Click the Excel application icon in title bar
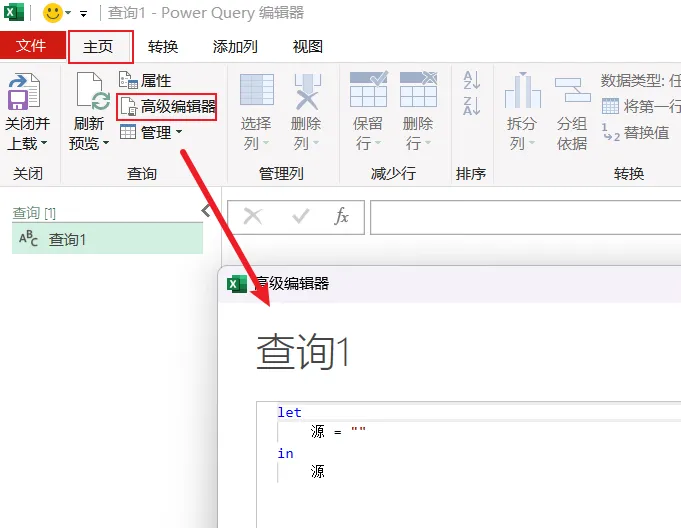Image resolution: width=681 pixels, height=528 pixels. 14,12
